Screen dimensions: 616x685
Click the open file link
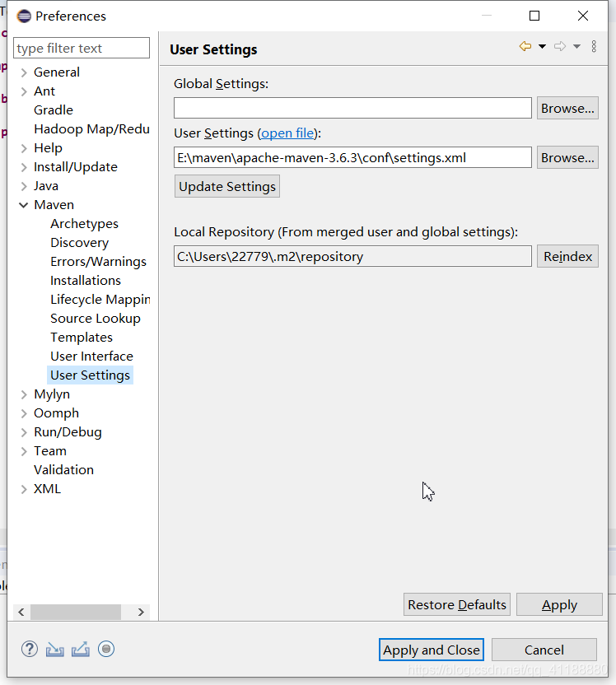(287, 133)
